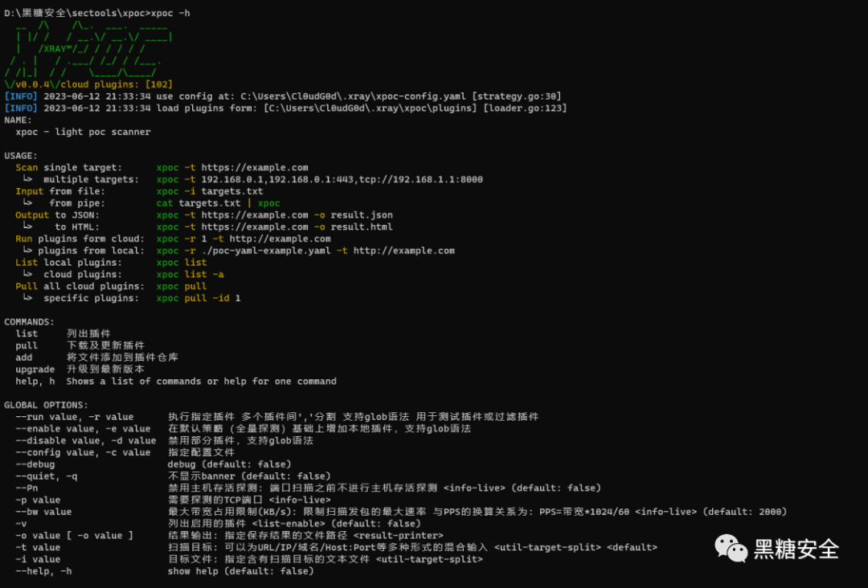Viewport: 868px width, 588px height.
Task: Click the '--help, -h' option
Action: point(43,571)
